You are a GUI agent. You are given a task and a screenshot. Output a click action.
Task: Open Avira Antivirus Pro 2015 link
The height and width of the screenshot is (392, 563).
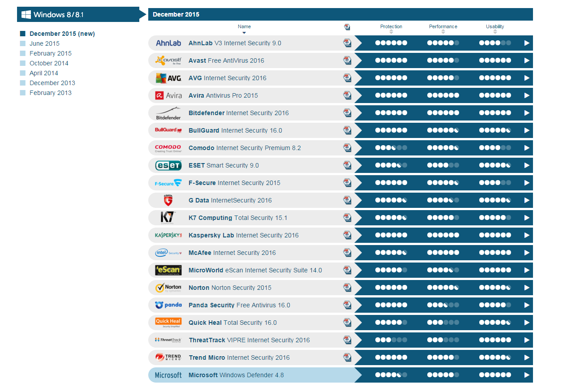coord(223,95)
